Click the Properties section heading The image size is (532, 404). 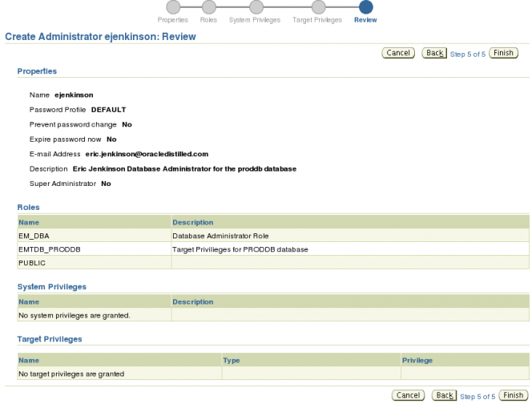click(x=37, y=71)
